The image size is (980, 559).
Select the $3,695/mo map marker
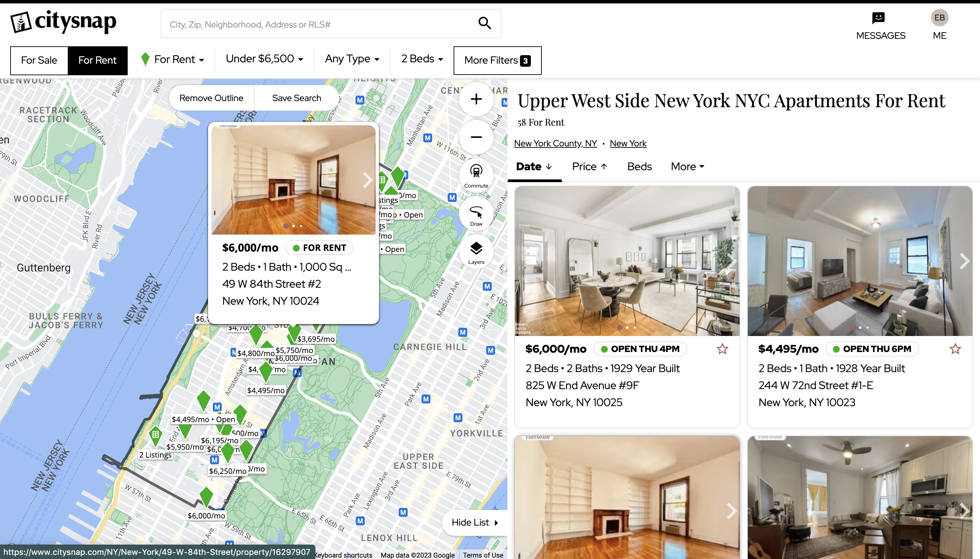click(316, 339)
